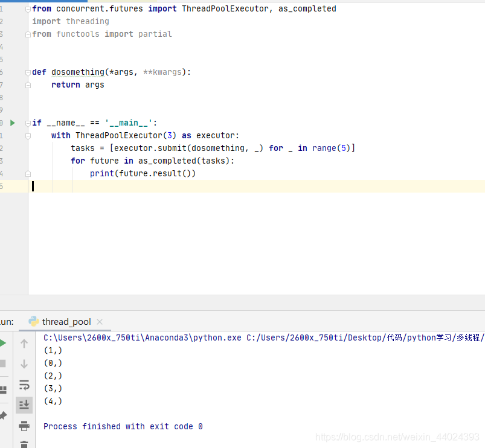Viewport: 485px width, 448px height.
Task: Restore layout icon in run panel
Action: tap(3, 389)
